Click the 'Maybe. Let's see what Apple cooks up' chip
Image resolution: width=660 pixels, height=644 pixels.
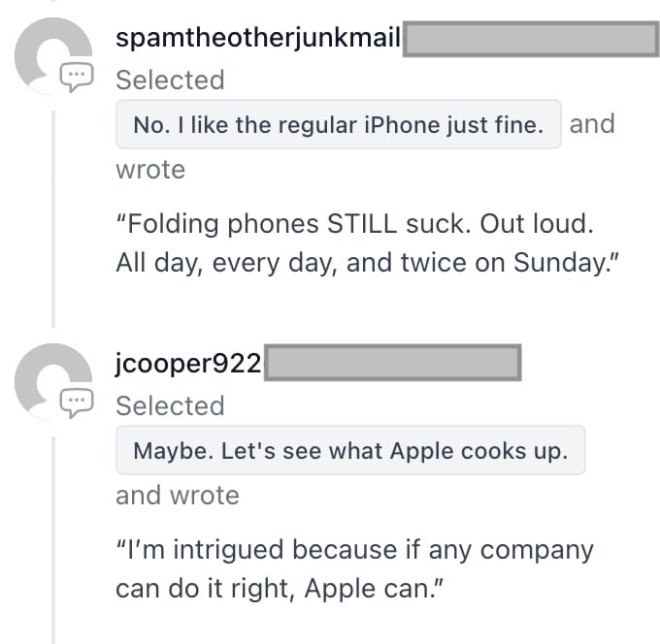(x=350, y=450)
